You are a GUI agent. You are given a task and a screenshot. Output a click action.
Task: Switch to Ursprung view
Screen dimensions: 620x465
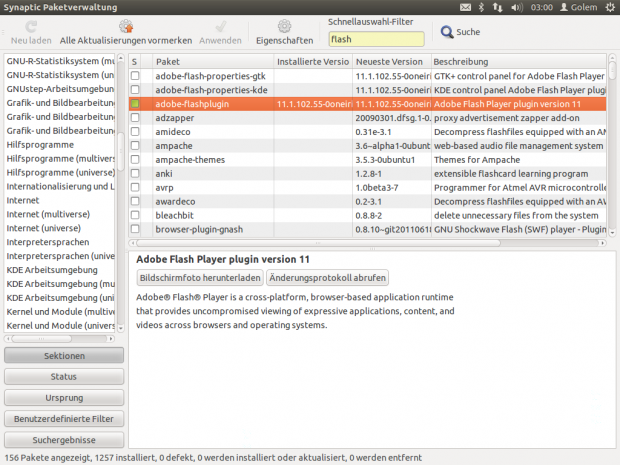click(x=64, y=398)
